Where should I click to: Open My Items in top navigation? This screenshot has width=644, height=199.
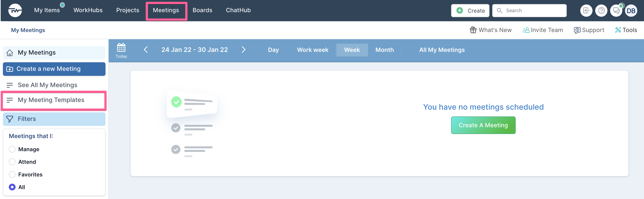tap(47, 10)
